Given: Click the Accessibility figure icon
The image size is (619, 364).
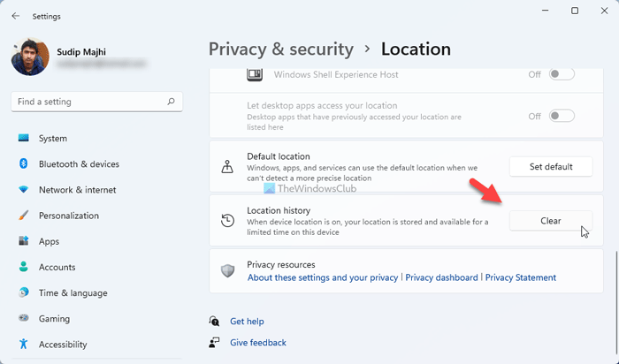Looking at the screenshot, I should click(x=23, y=345).
